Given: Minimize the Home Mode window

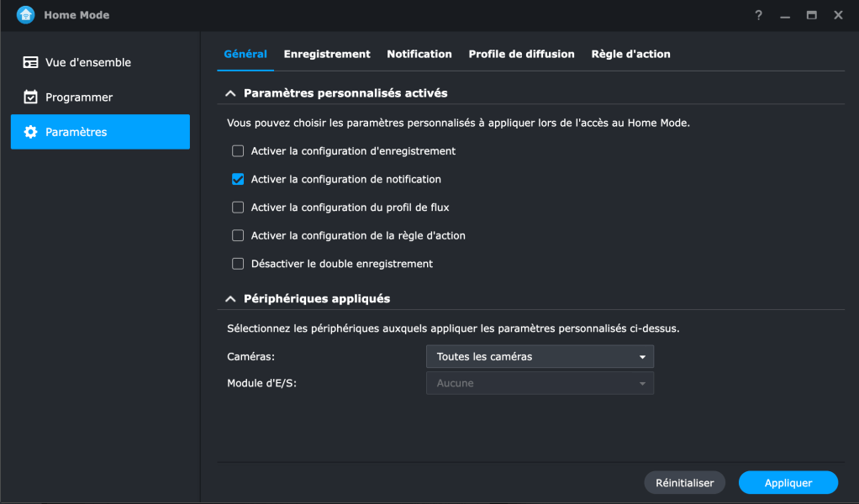Looking at the screenshot, I should pyautogui.click(x=785, y=15).
